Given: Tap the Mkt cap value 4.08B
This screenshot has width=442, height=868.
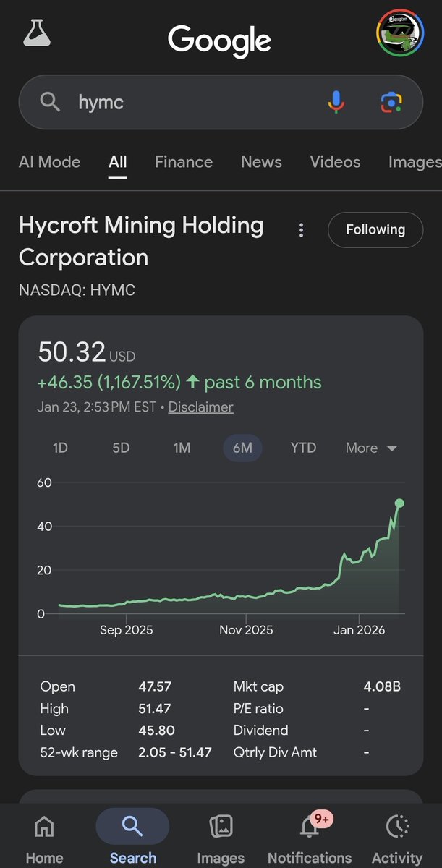Looking at the screenshot, I should (x=382, y=686).
